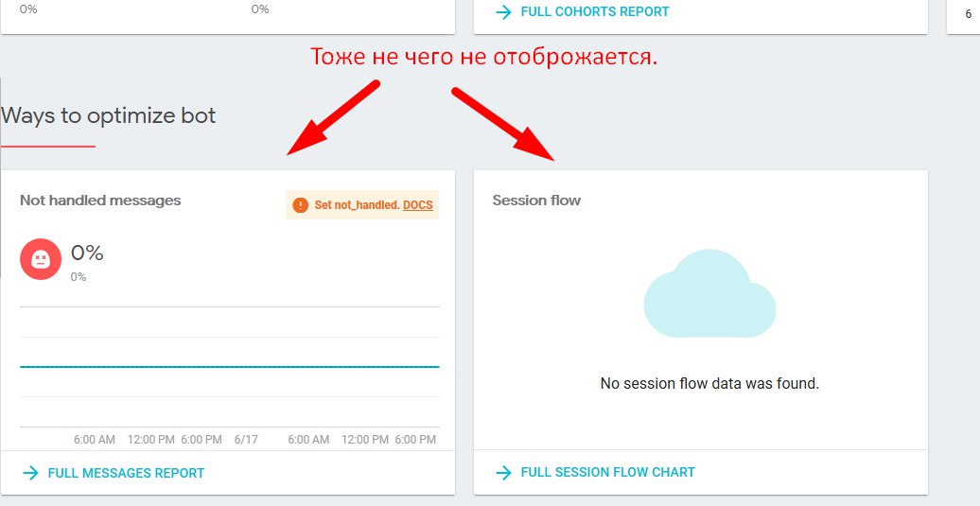The height and width of the screenshot is (506, 980).
Task: Click the arrow icon beside Full Messages Report
Action: click(x=30, y=473)
